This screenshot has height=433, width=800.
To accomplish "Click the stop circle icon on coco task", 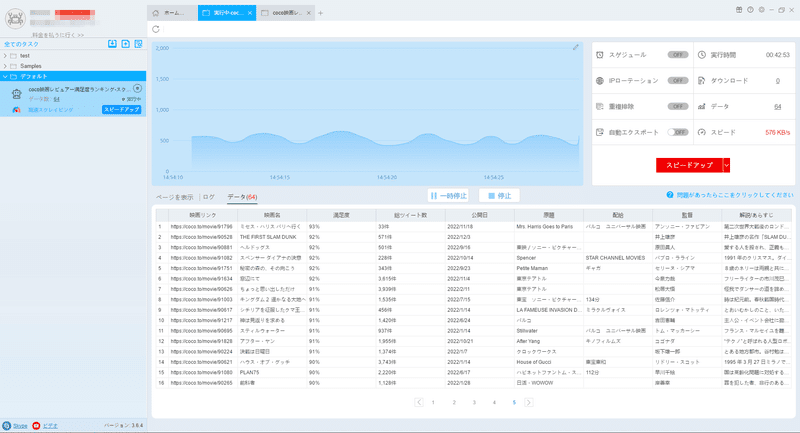I will tap(137, 88).
